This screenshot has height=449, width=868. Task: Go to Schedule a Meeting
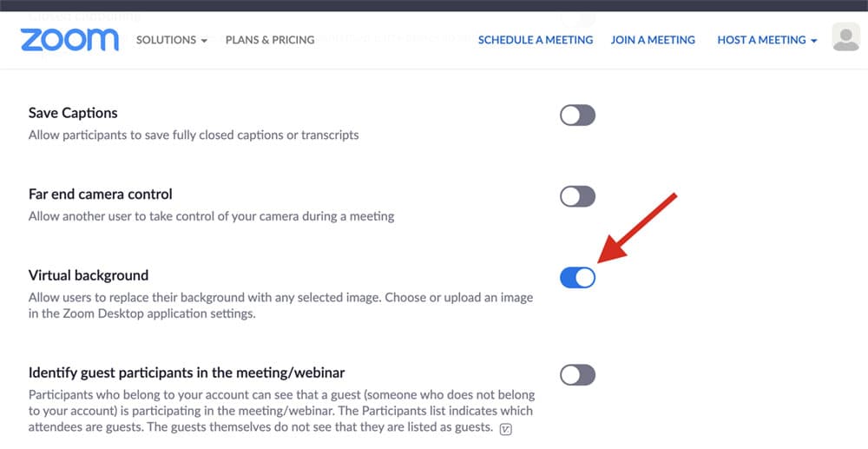click(536, 40)
